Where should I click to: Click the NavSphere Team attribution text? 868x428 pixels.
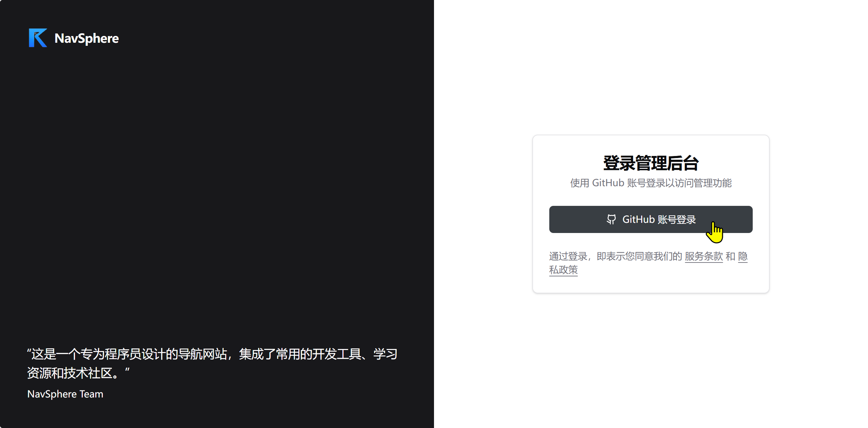click(65, 394)
